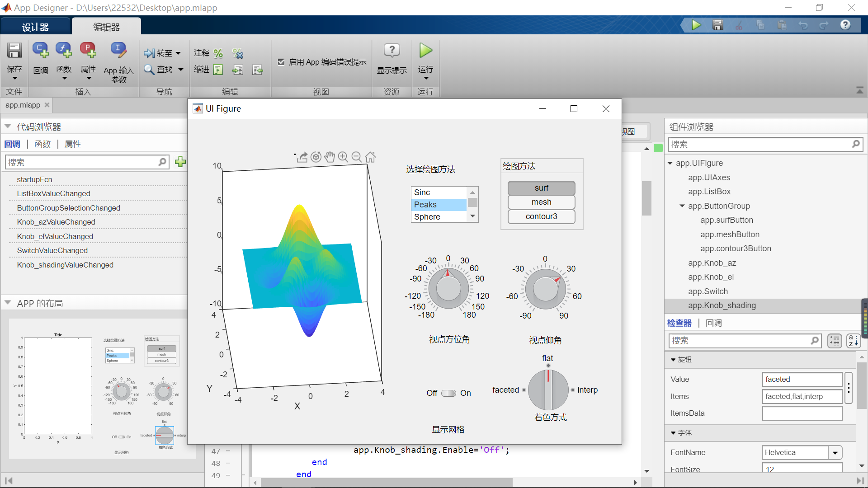
Task: Click the green plus add callback icon
Action: tap(180, 162)
